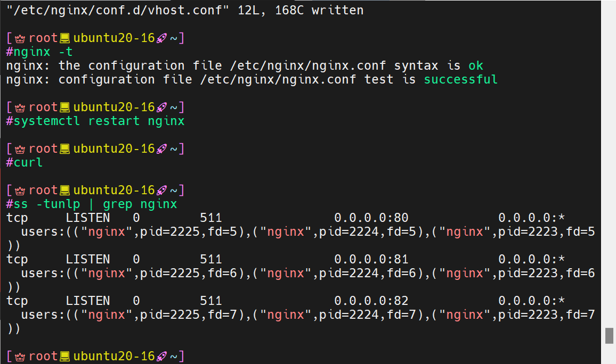616x364 pixels.
Task: Click 'LISTEN' in the port 82 row
Action: click(x=88, y=301)
